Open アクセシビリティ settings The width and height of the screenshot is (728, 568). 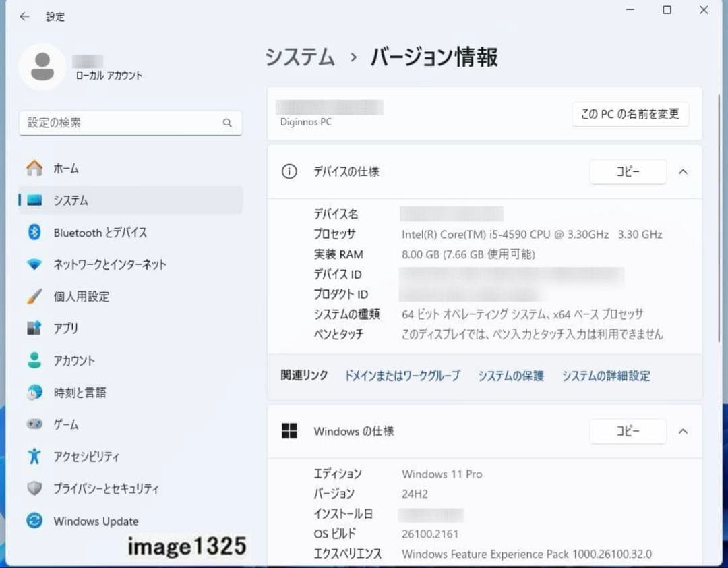[88, 456]
